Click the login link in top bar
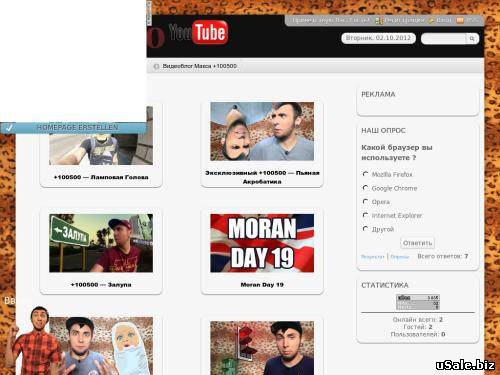 point(444,20)
